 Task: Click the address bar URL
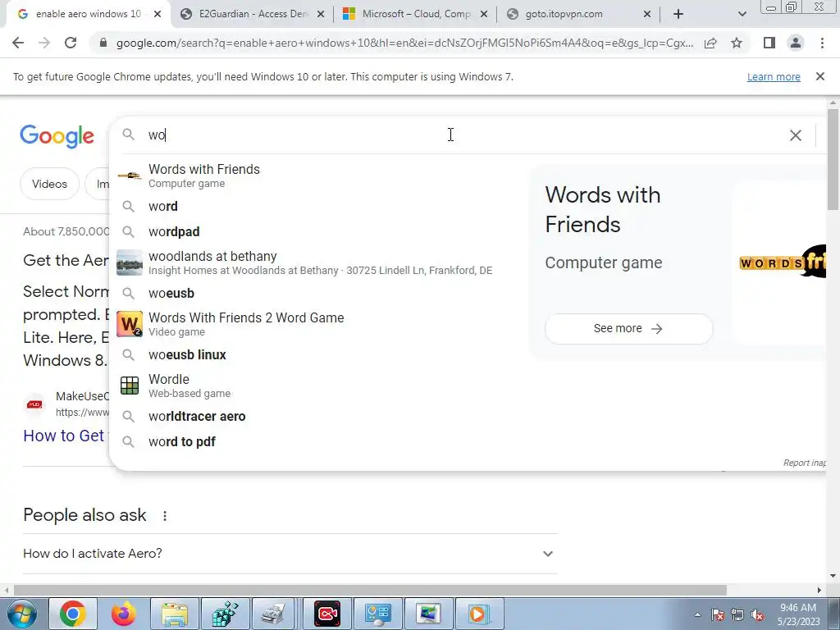[404, 43]
